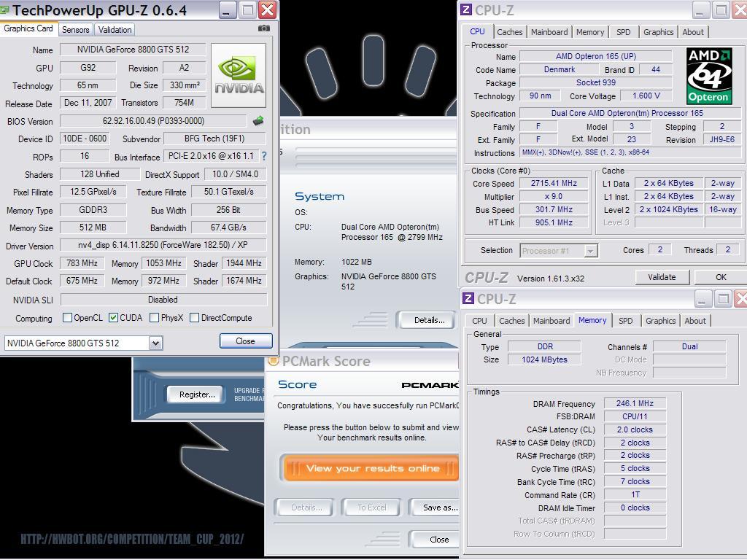Open the Caches tab in upper CPU-Z window
747x560 pixels.
tap(510, 32)
